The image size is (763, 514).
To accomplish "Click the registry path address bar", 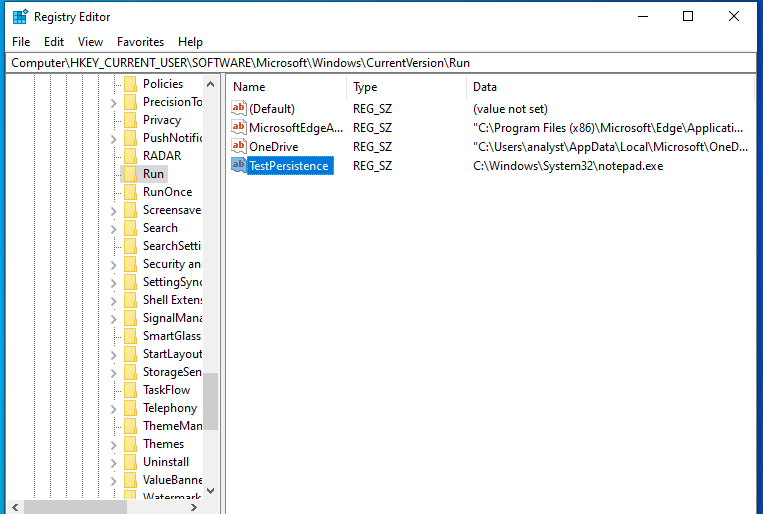I will [x=380, y=62].
